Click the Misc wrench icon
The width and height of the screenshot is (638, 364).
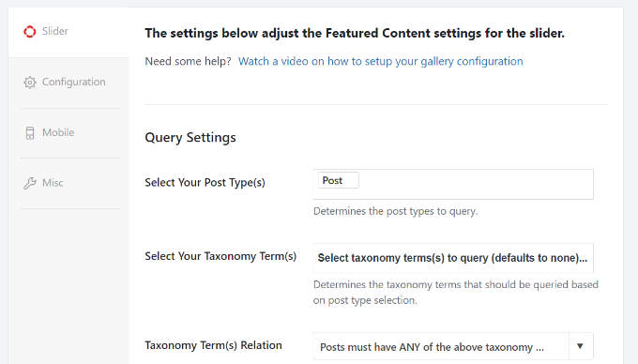[x=30, y=184]
